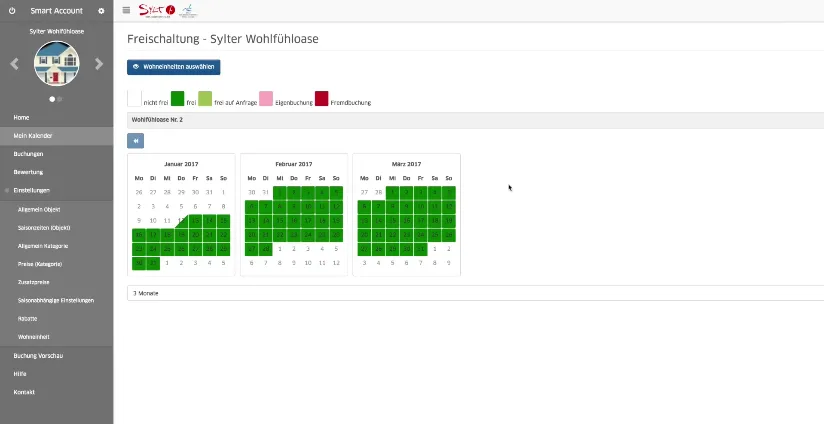
Task: Click Smart Account title in sidebar header
Action: pos(57,11)
